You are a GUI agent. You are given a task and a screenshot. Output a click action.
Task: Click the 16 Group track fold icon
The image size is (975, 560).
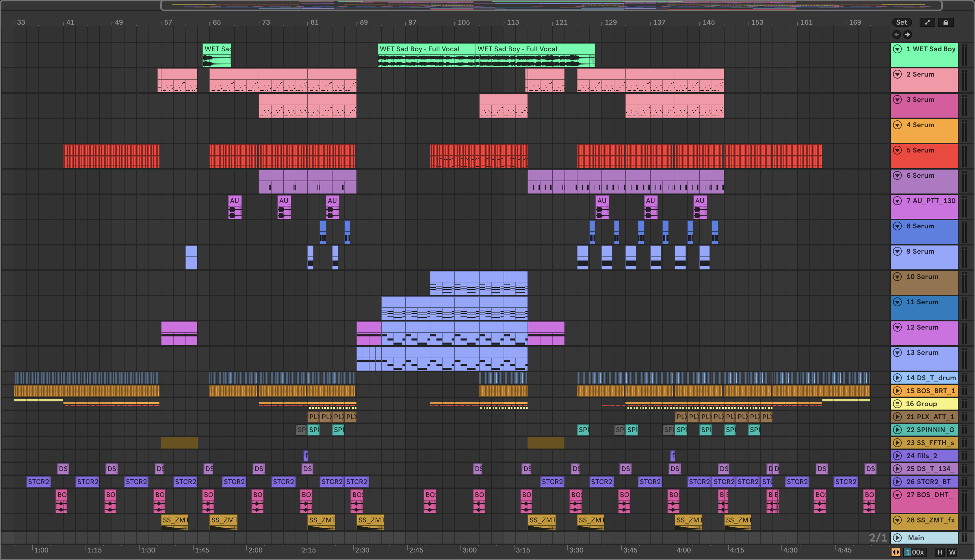coord(897,404)
